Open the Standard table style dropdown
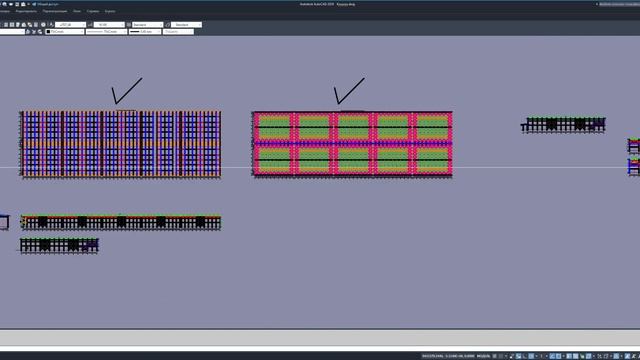 pyautogui.click(x=147, y=24)
